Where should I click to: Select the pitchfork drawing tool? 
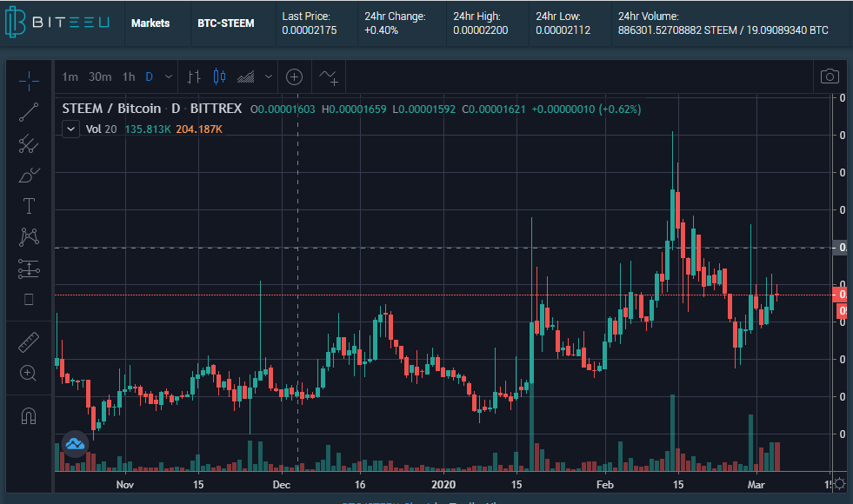(29, 143)
